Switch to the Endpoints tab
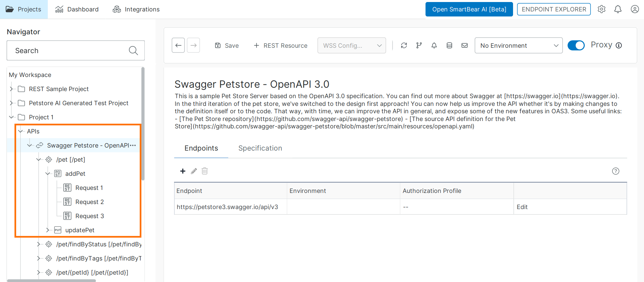This screenshot has height=282, width=644. tap(201, 148)
